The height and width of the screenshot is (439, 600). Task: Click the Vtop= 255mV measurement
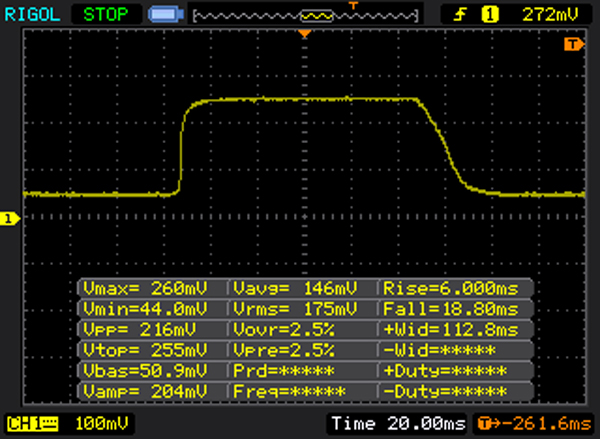tap(145, 350)
